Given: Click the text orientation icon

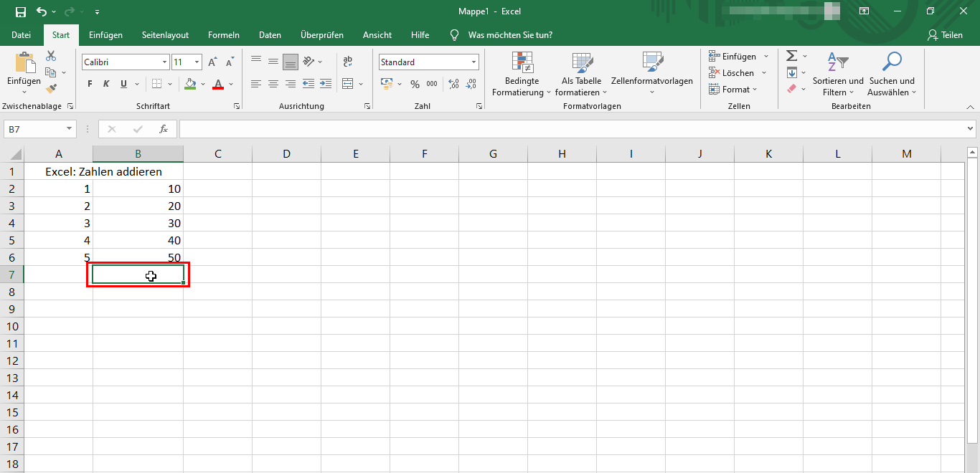Looking at the screenshot, I should (308, 62).
